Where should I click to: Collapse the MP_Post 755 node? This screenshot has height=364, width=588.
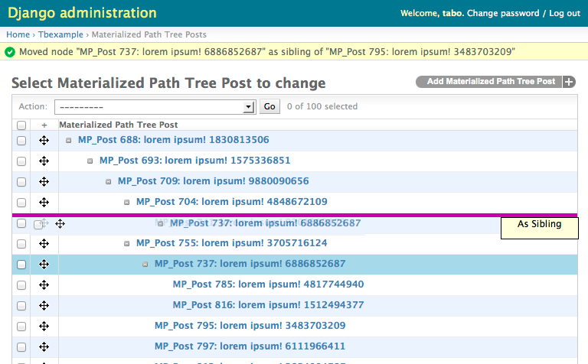(127, 243)
